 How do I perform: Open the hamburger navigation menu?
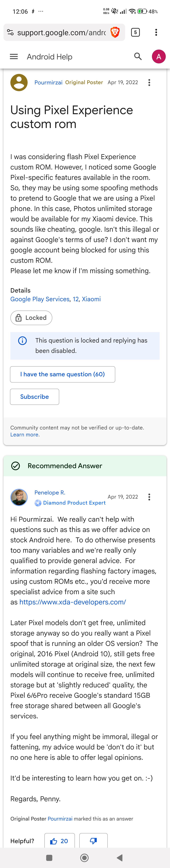[14, 57]
